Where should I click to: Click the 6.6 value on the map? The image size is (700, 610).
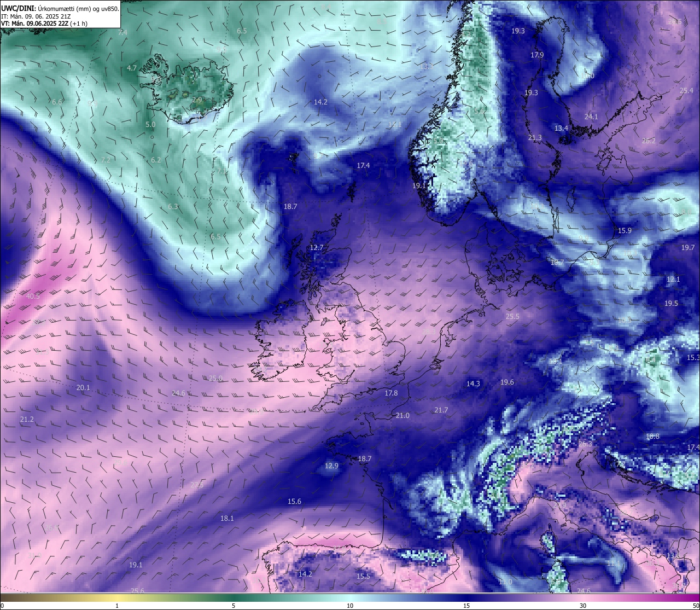[57, 102]
